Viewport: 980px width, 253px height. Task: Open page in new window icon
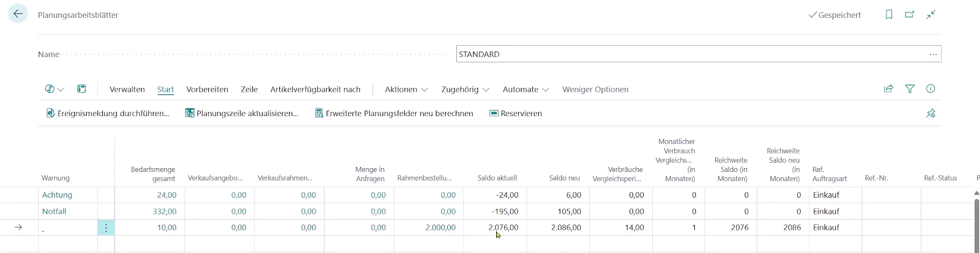point(910,15)
